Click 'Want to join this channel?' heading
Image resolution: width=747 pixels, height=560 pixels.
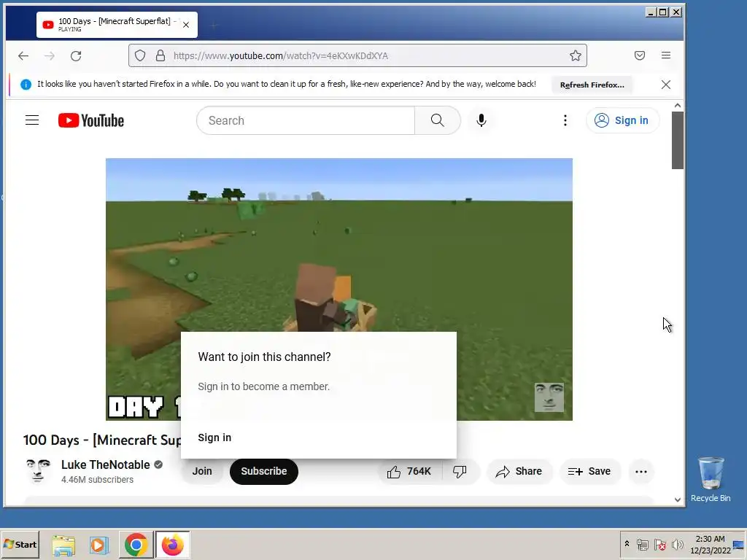click(264, 357)
